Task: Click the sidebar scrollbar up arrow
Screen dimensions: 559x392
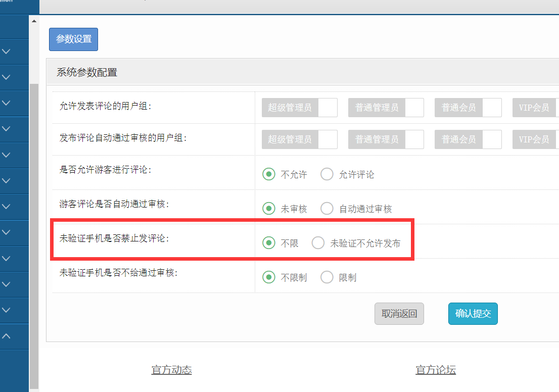Action: [34, 21]
